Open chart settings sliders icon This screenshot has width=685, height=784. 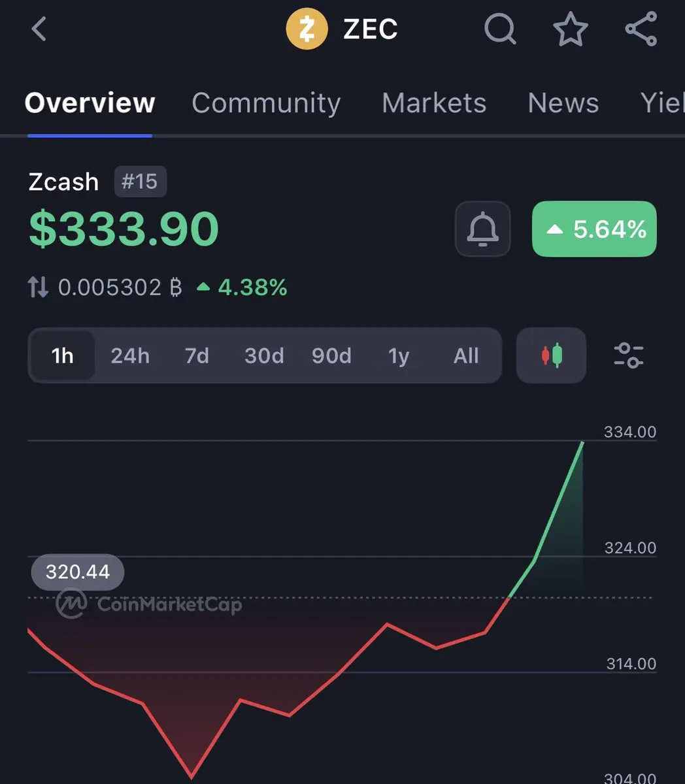click(x=629, y=355)
